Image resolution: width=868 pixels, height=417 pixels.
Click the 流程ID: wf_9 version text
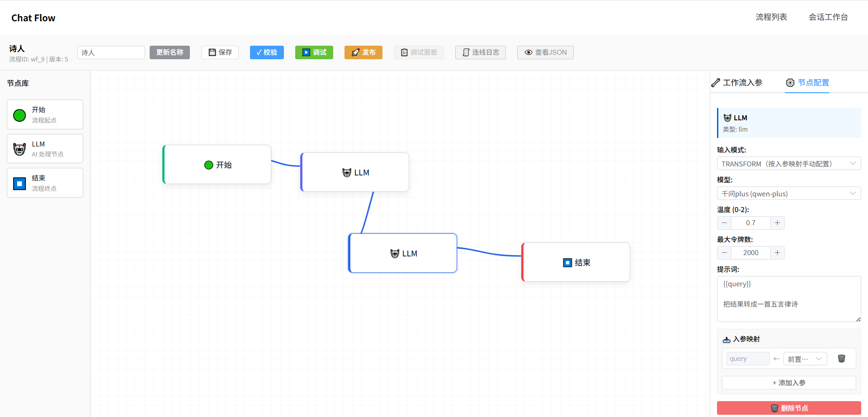(x=38, y=59)
